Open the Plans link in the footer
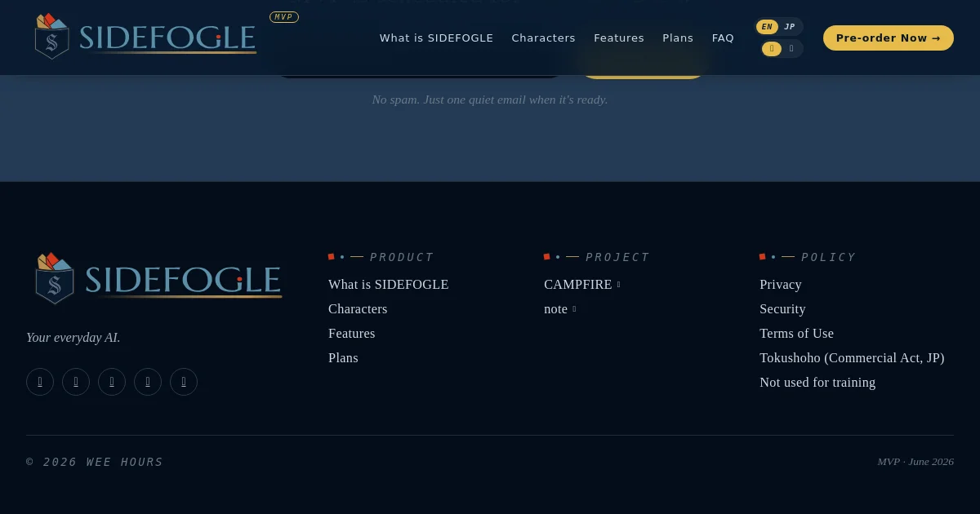This screenshot has width=980, height=514. pos(343,358)
